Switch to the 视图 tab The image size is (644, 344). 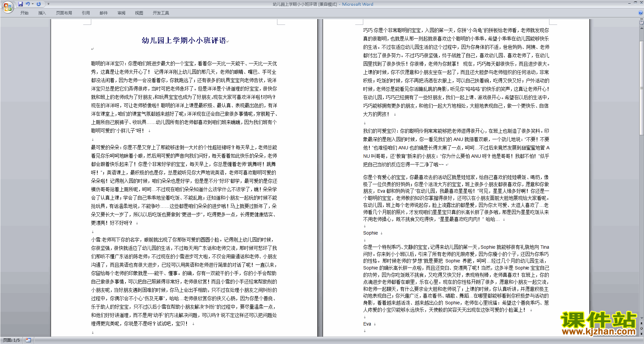139,13
